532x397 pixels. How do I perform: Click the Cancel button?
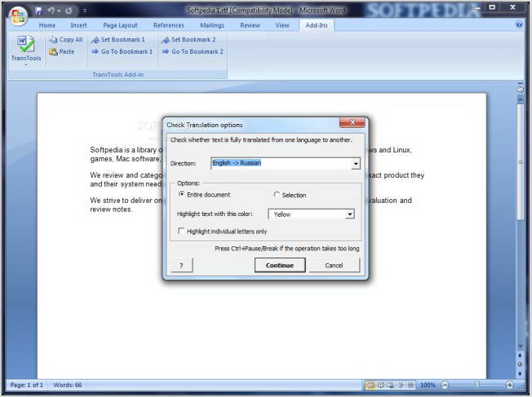pyautogui.click(x=335, y=265)
